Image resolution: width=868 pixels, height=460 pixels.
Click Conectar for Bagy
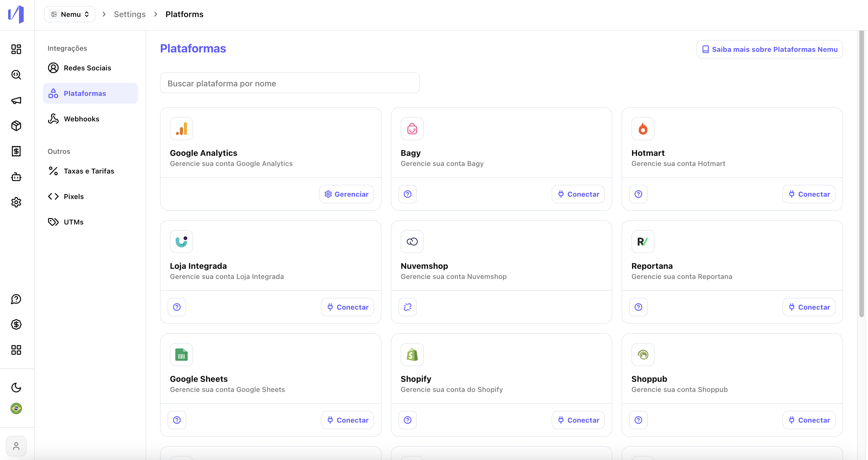[578, 194]
